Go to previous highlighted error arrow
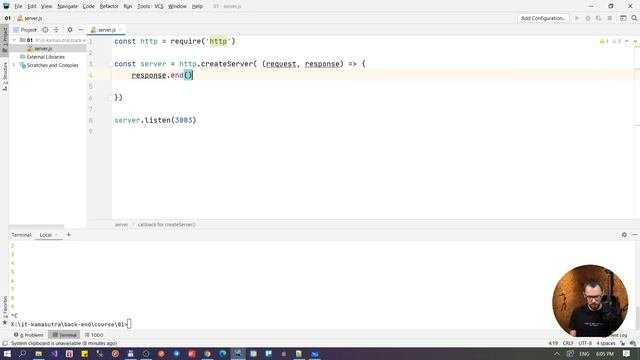Image resolution: width=640 pixels, height=360 pixels. tap(627, 41)
